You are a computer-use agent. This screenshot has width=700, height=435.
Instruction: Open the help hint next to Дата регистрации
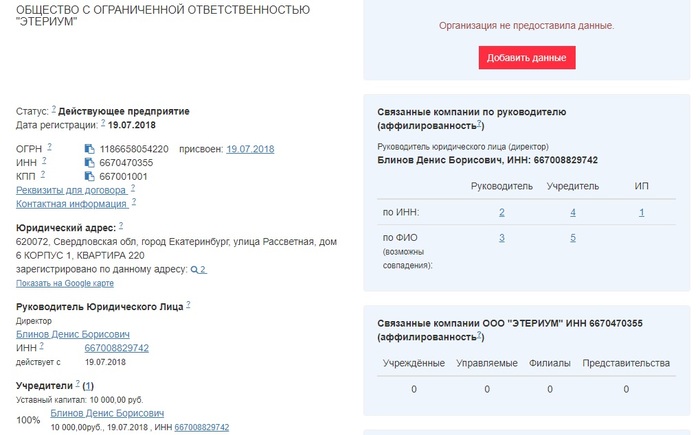click(x=103, y=122)
